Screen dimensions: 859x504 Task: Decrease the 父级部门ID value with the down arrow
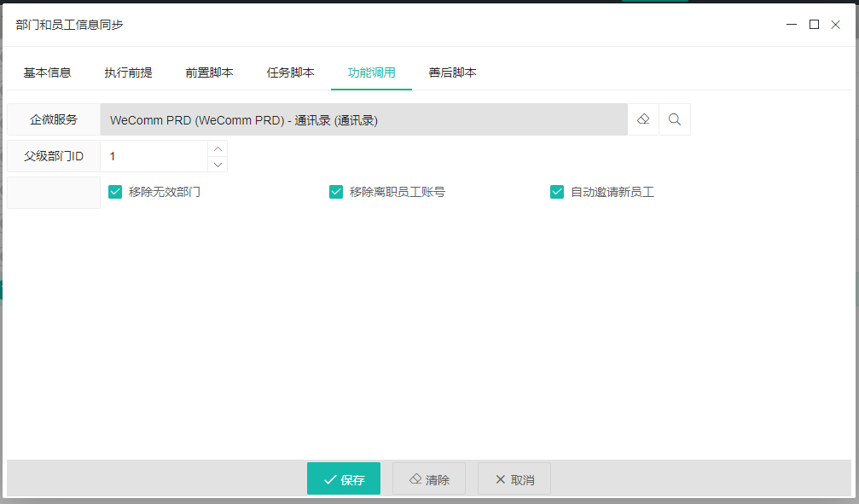click(x=218, y=165)
